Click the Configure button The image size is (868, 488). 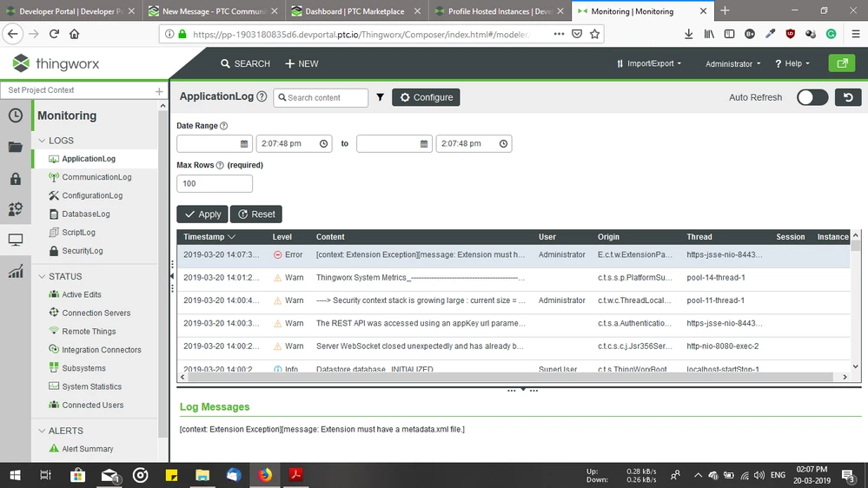click(426, 97)
